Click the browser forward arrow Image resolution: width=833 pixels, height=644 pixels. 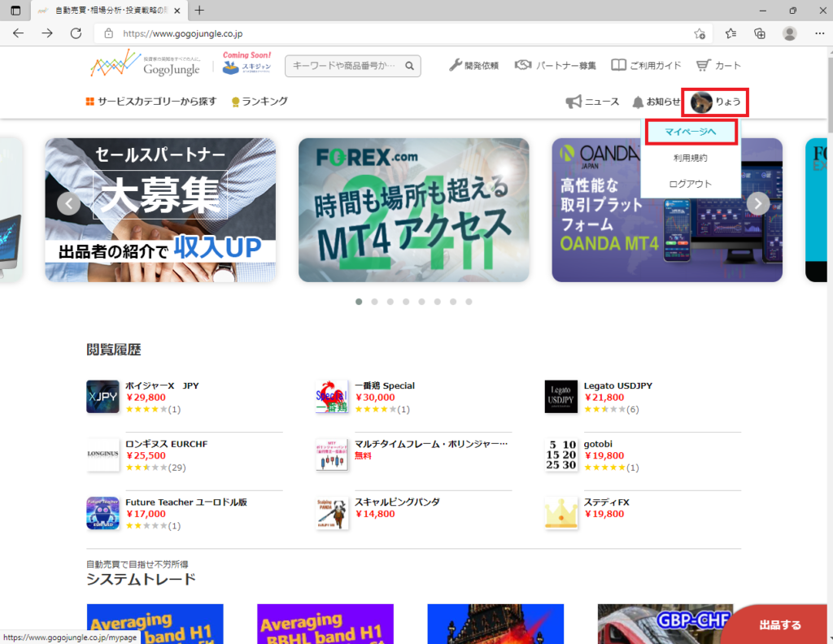(x=47, y=33)
